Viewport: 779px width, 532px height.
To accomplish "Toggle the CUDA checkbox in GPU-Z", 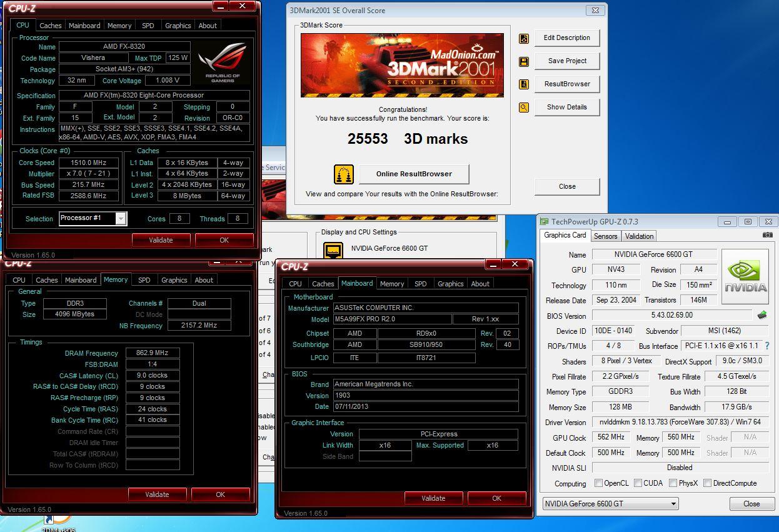I will click(638, 483).
